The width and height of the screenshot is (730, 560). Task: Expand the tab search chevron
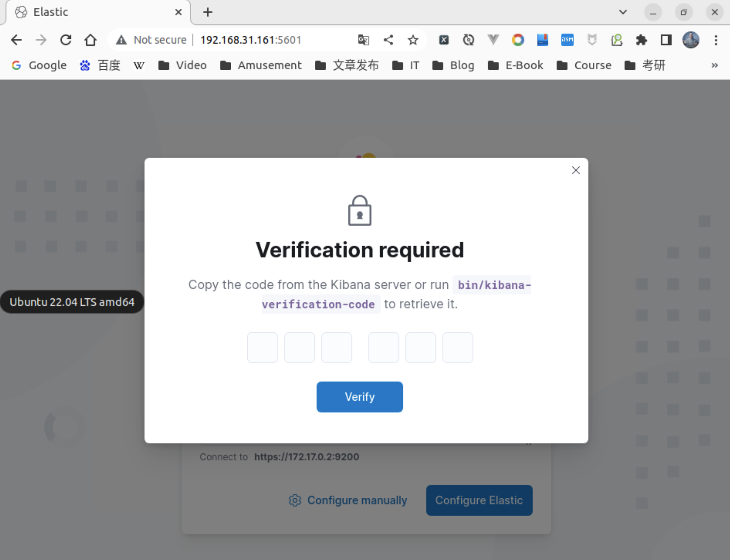(623, 12)
